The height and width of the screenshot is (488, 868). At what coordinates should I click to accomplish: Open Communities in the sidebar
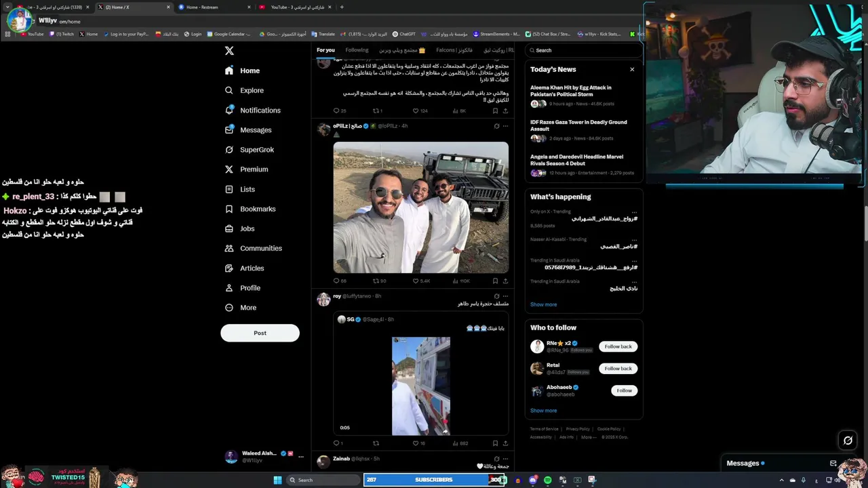coord(253,248)
